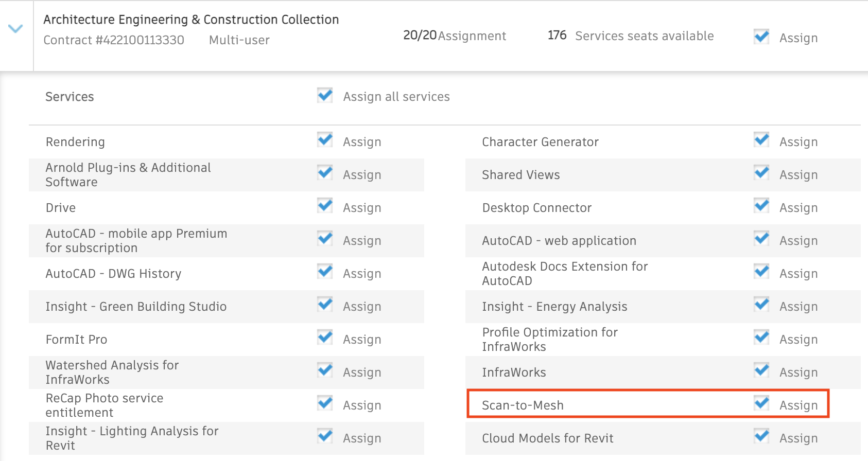Uncheck Assign for Rendering service
This screenshot has width=868, height=461.
(325, 140)
